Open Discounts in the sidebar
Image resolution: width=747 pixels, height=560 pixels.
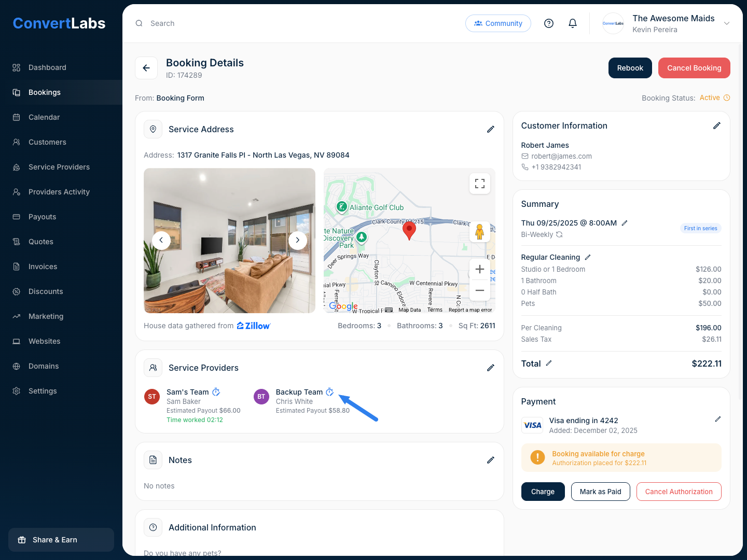click(61, 291)
